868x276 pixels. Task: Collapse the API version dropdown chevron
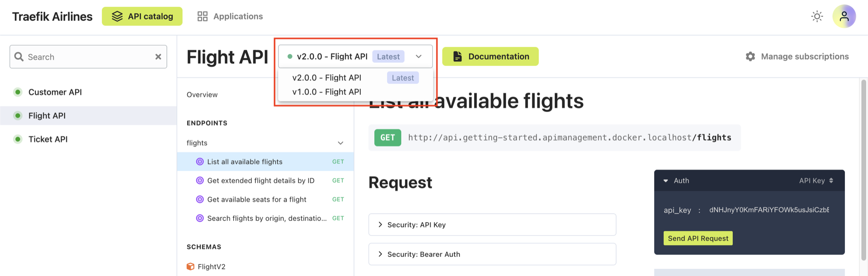tap(419, 56)
